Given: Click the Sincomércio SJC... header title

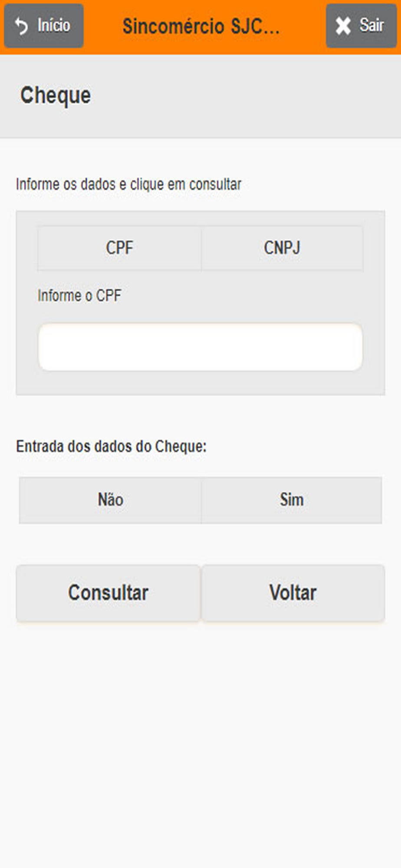Looking at the screenshot, I should [201, 26].
